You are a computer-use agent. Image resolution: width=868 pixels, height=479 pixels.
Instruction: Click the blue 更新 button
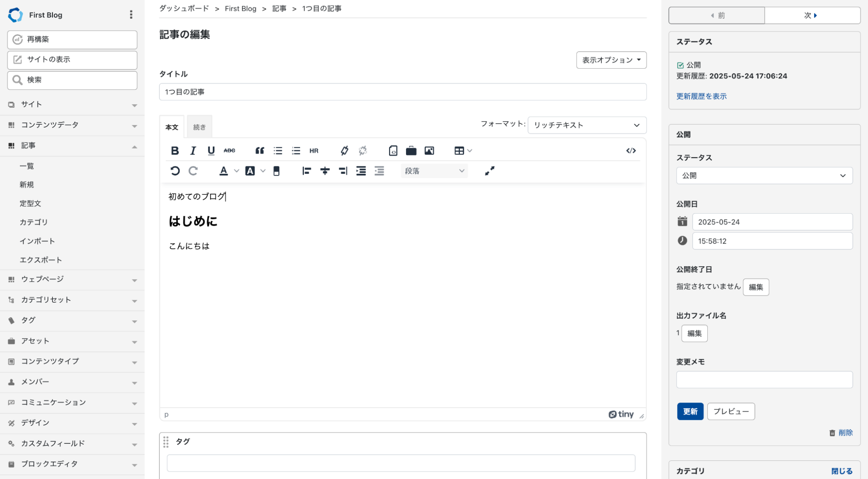(690, 411)
